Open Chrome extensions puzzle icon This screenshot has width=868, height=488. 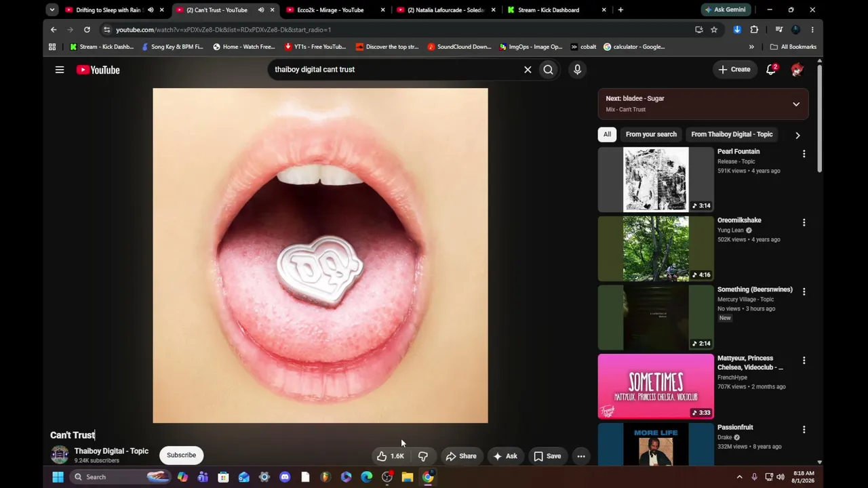tap(754, 30)
